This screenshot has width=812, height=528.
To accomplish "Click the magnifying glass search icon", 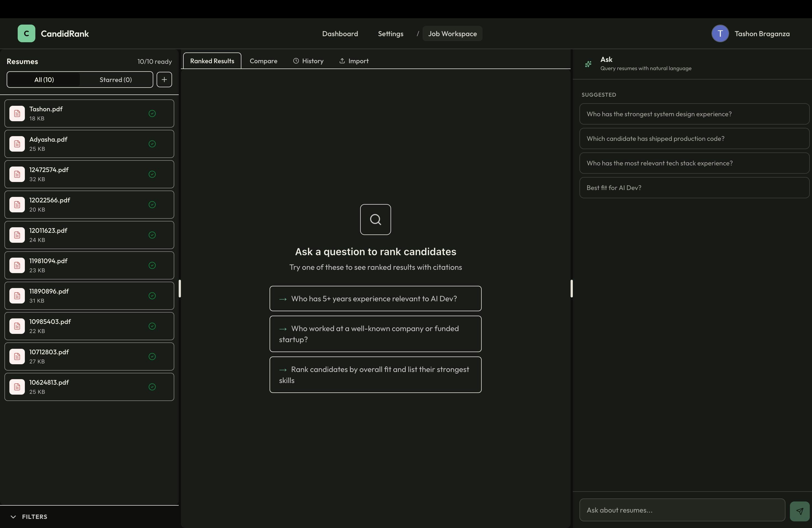I will tap(375, 220).
